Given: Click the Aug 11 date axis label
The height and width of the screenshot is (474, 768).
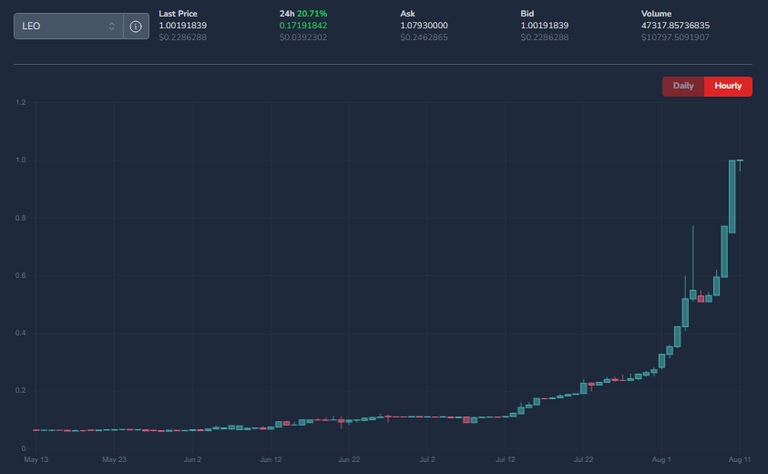Looking at the screenshot, I should click(740, 459).
